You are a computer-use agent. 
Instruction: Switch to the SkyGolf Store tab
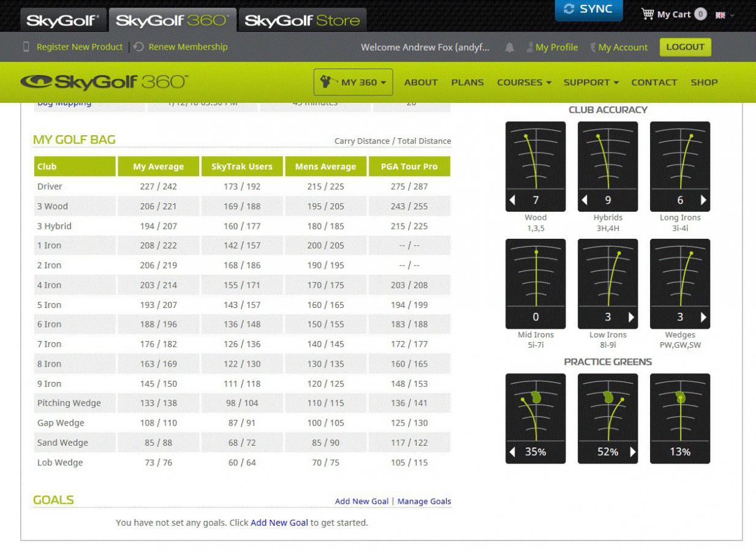tap(302, 20)
